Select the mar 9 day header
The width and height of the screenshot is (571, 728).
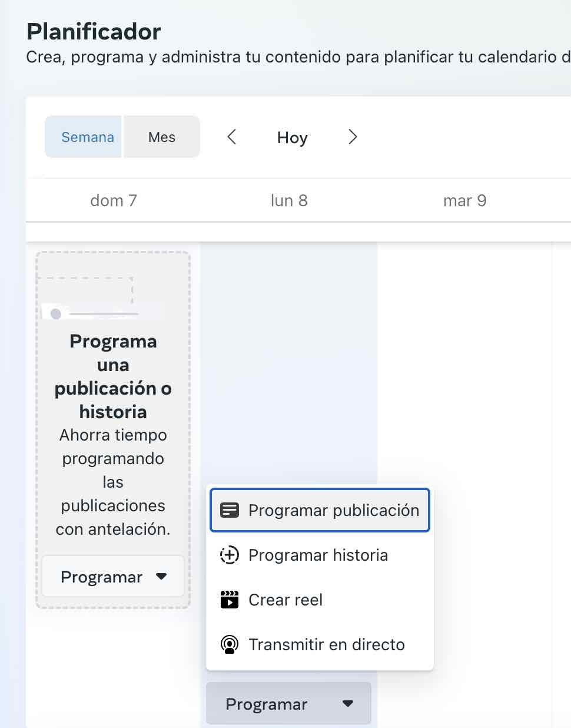point(465,201)
